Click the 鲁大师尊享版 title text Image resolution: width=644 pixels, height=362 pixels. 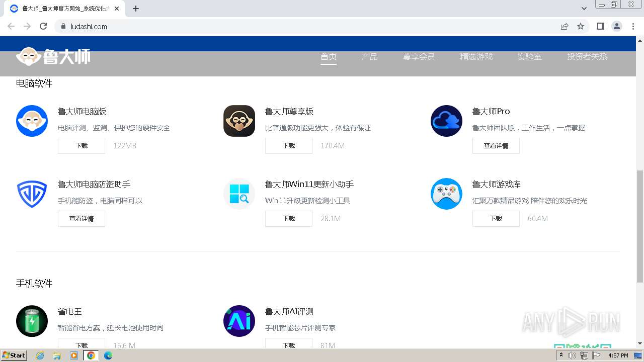click(289, 112)
